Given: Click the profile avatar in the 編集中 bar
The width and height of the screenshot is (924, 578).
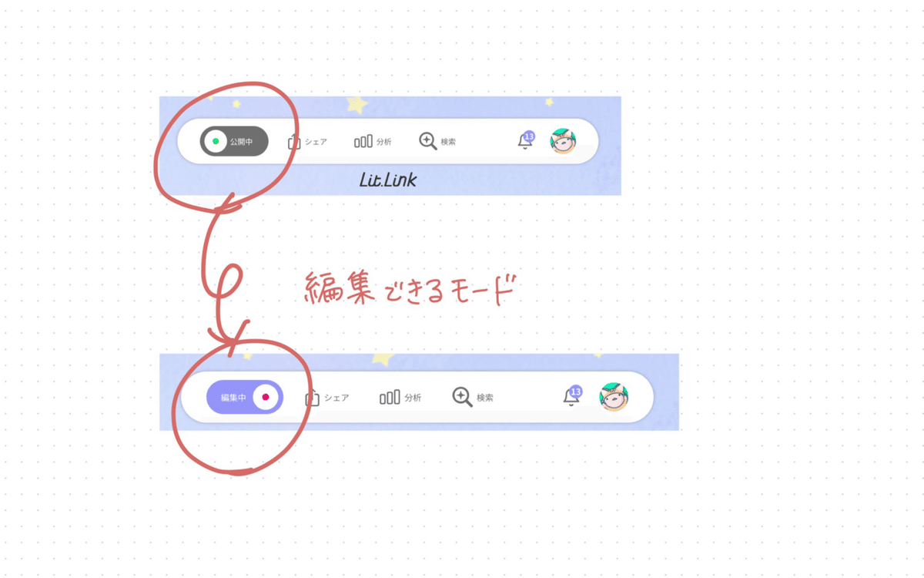Looking at the screenshot, I should tap(614, 397).
